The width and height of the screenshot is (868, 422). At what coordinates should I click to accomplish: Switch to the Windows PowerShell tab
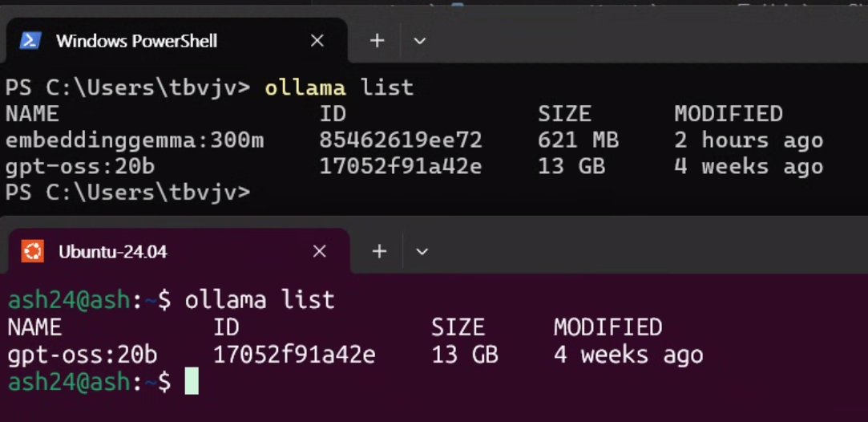tap(136, 41)
